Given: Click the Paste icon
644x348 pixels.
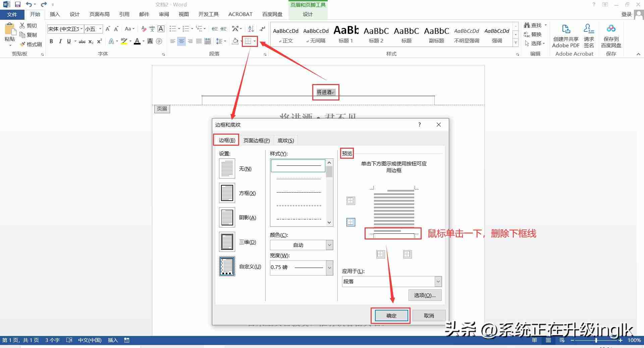Looking at the screenshot, I should pyautogui.click(x=10, y=29).
